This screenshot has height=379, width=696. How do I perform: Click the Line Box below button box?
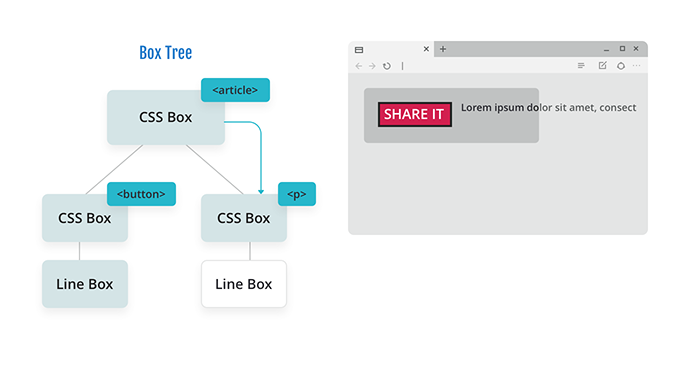pyautogui.click(x=85, y=284)
